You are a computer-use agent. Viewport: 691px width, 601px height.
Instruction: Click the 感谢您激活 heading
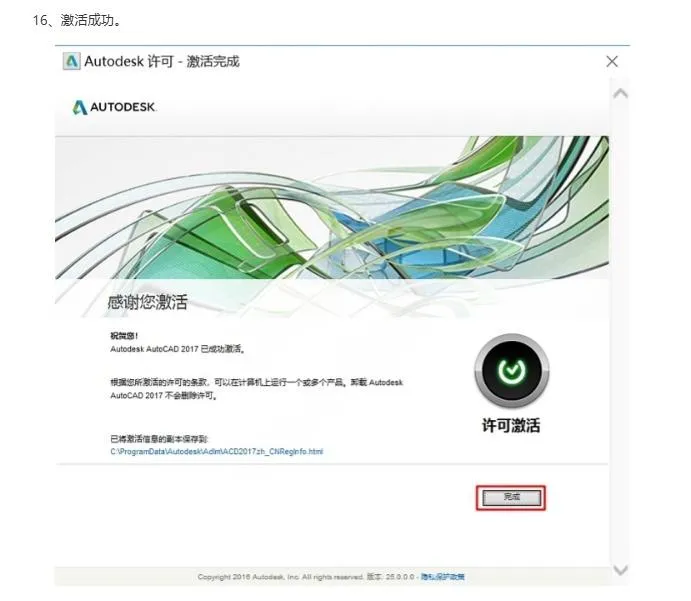click(x=148, y=302)
